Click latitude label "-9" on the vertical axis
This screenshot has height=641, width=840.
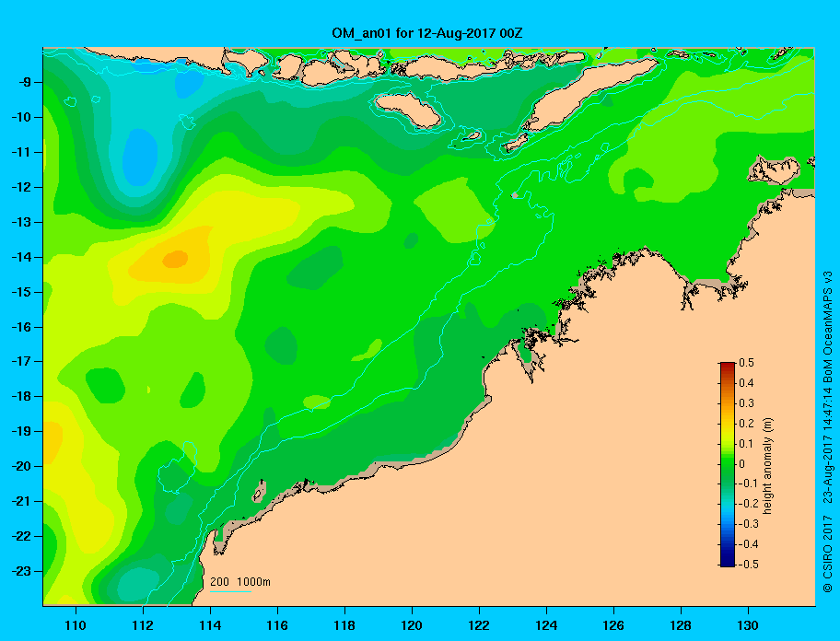(25, 83)
